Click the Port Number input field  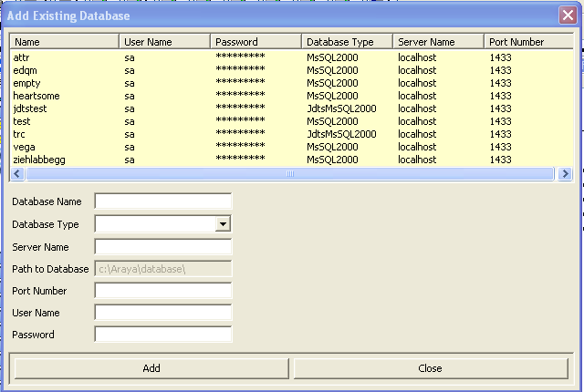tap(163, 290)
